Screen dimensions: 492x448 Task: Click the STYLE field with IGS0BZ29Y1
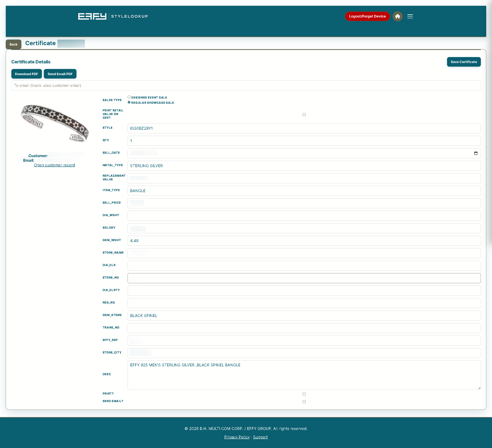304,128
